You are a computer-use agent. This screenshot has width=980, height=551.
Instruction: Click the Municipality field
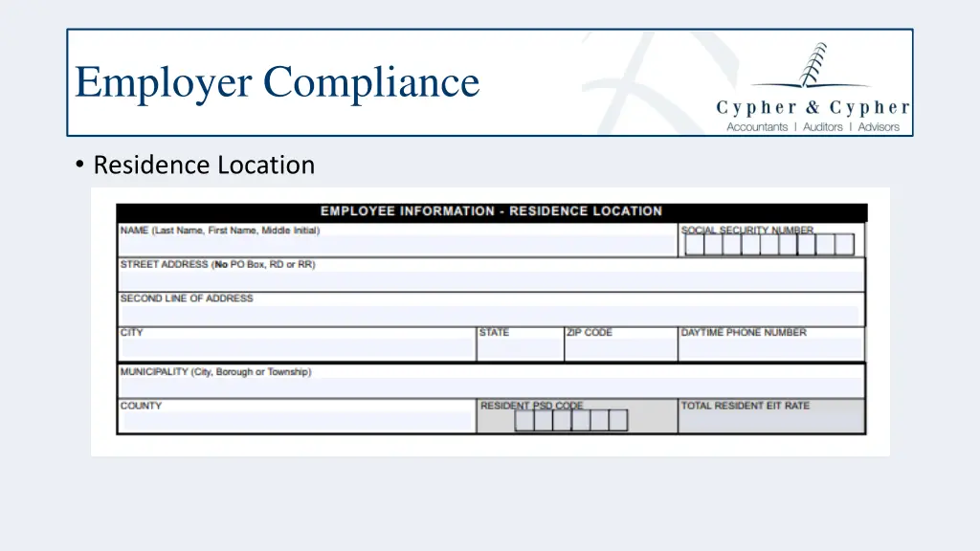coord(491,381)
